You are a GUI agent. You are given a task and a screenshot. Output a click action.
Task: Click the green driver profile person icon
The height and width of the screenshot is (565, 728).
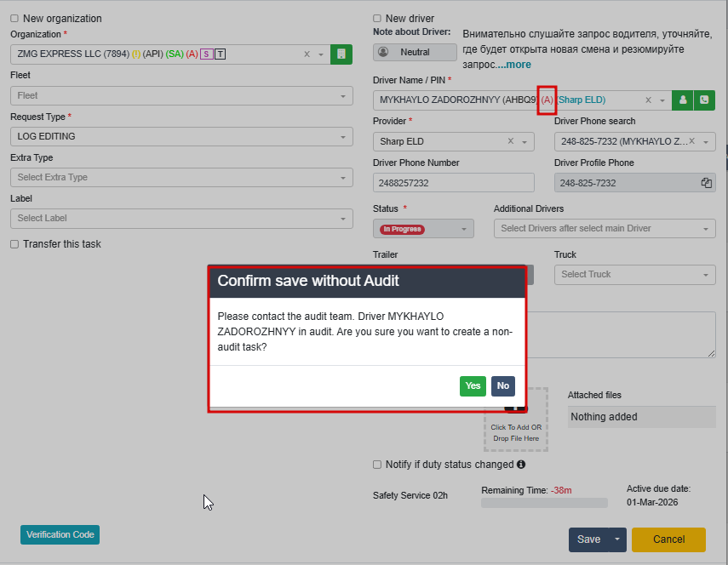(683, 100)
